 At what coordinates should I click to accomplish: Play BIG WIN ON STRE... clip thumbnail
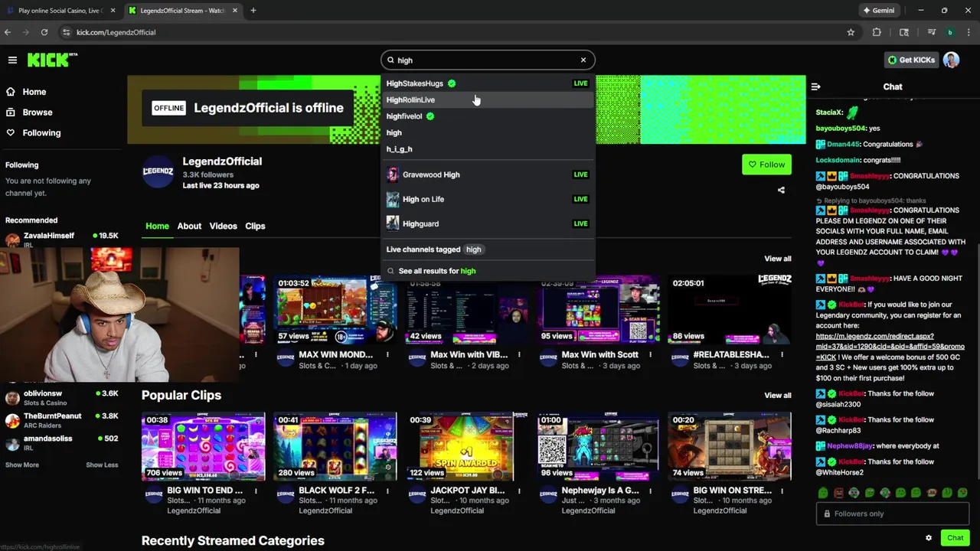click(x=730, y=446)
